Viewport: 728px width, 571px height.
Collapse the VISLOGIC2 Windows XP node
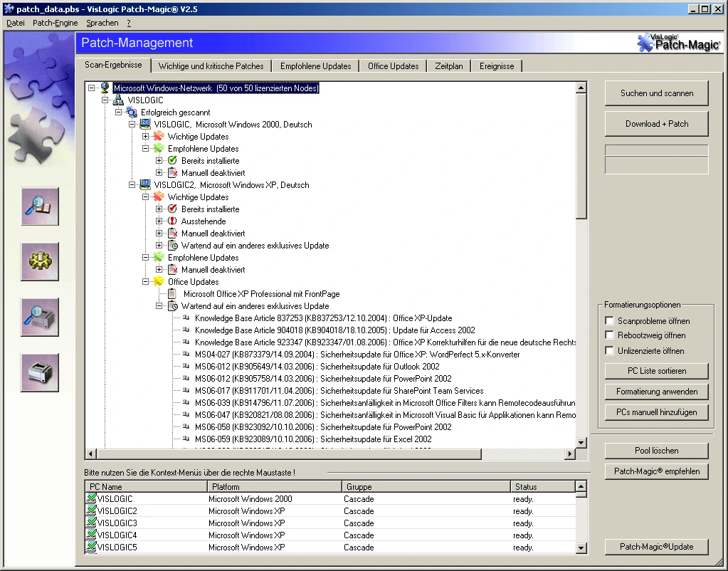pyautogui.click(x=132, y=184)
